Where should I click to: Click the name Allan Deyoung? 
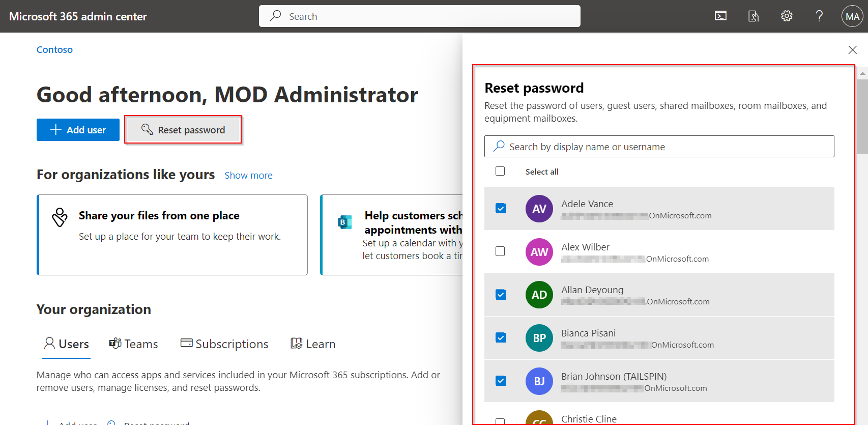[x=592, y=290]
